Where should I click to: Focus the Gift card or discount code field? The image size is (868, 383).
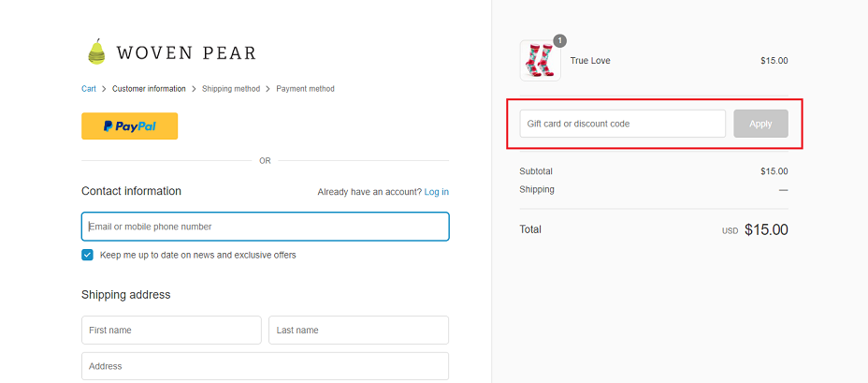click(622, 124)
